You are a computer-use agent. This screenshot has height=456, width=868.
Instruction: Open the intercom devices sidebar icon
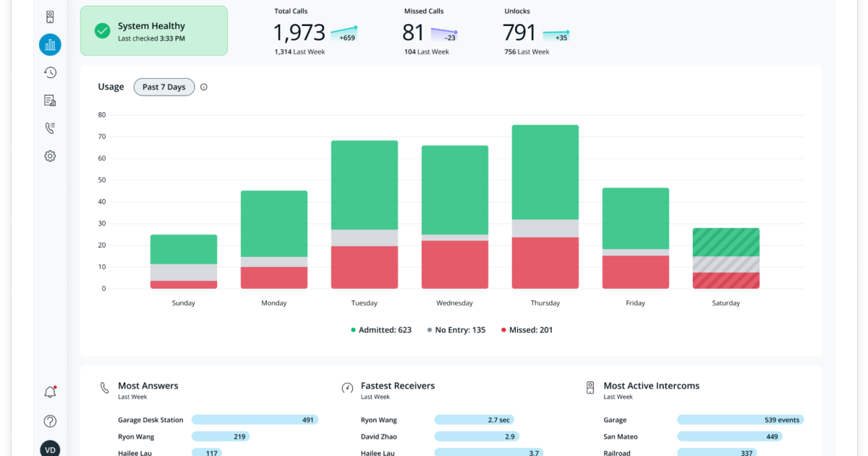[x=50, y=17]
